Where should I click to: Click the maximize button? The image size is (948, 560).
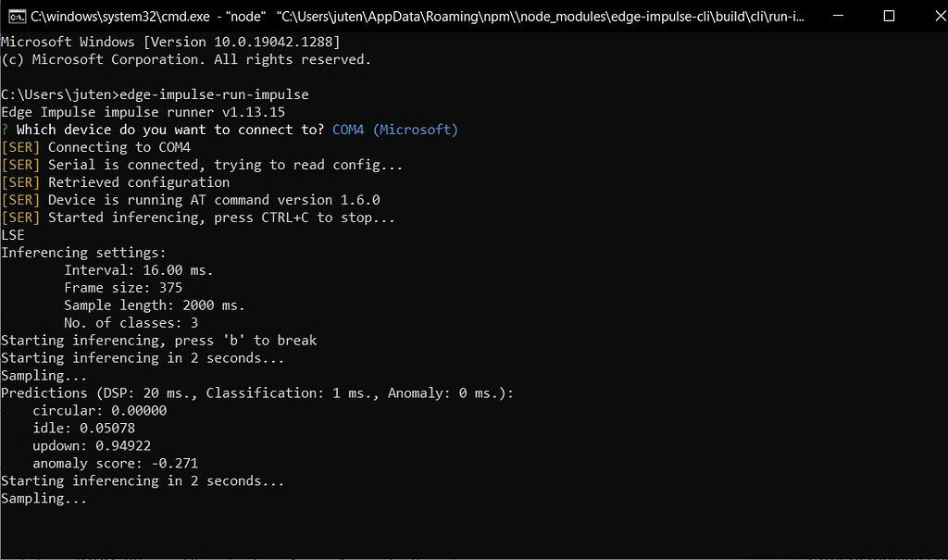point(891,15)
